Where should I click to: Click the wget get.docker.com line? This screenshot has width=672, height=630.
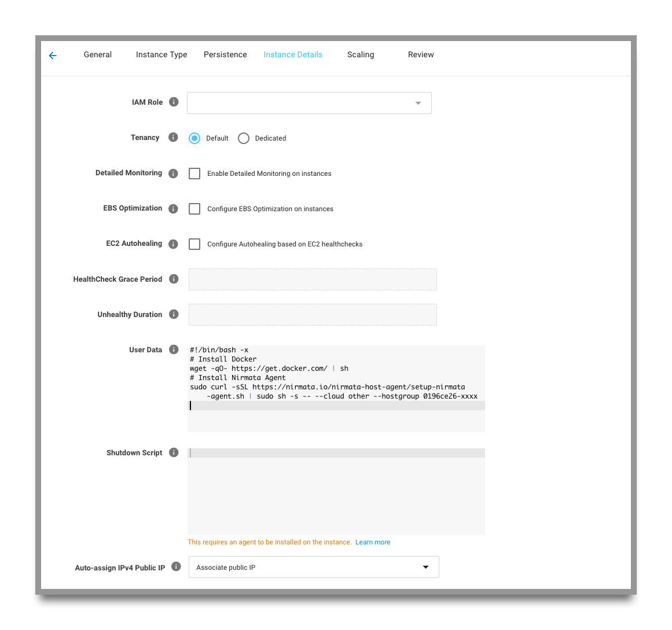coord(269,369)
